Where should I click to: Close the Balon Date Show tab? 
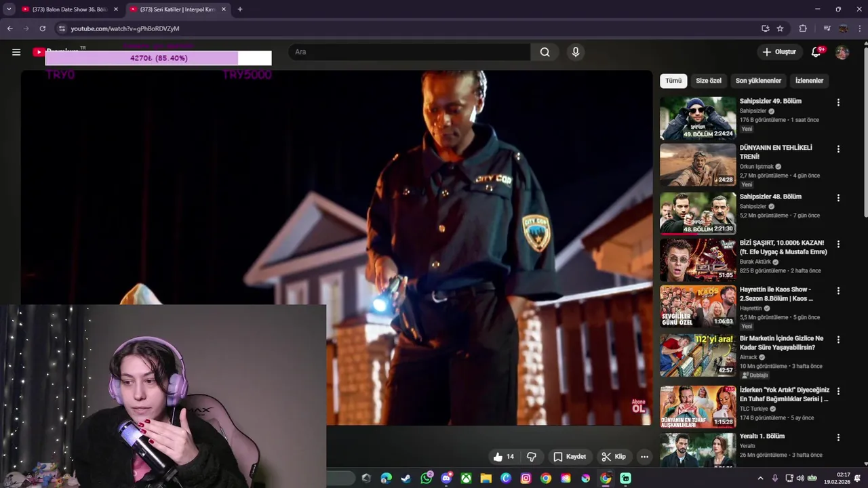tap(116, 9)
